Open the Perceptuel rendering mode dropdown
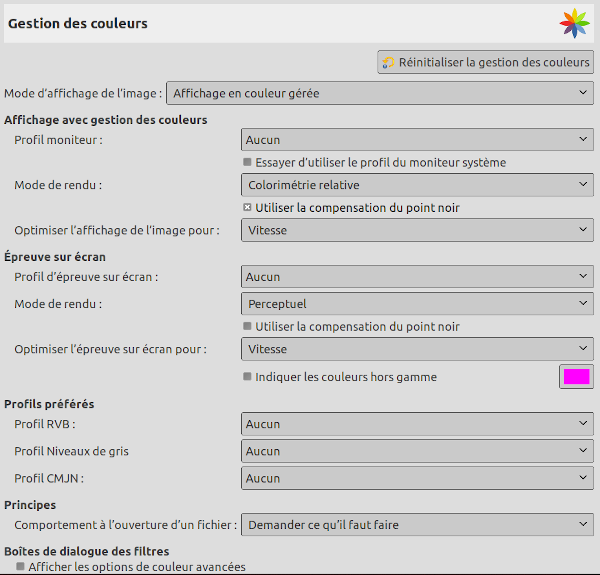 point(417,304)
